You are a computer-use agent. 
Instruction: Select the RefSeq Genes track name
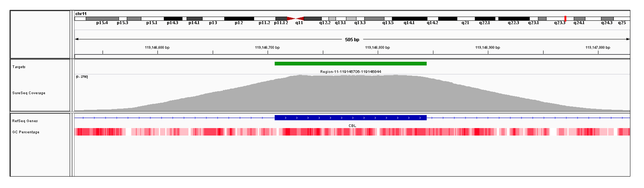pos(25,121)
